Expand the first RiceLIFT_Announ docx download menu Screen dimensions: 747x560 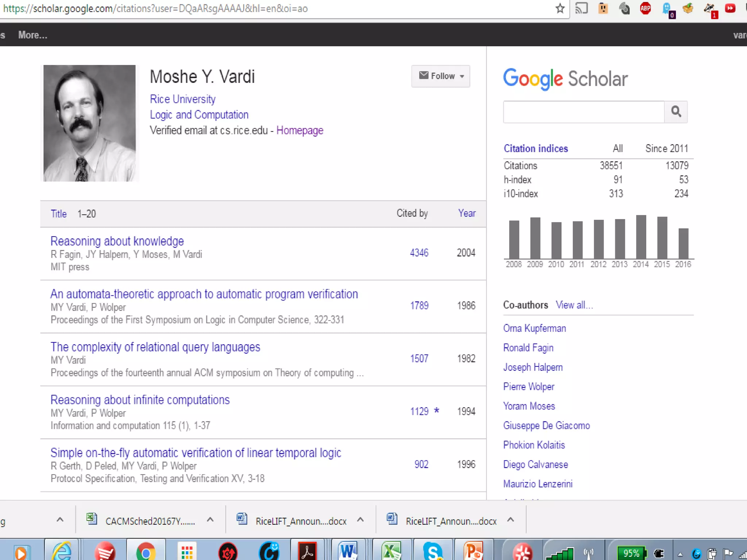[x=360, y=520]
